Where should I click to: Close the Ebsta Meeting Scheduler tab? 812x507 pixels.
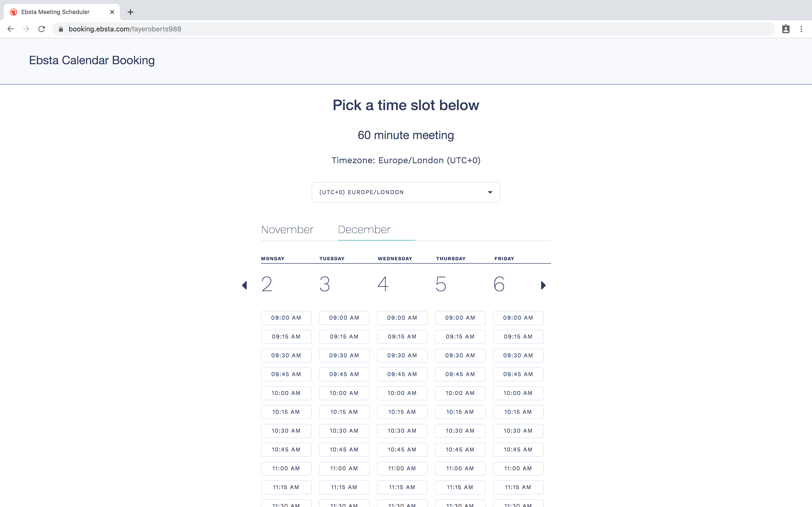click(x=112, y=12)
